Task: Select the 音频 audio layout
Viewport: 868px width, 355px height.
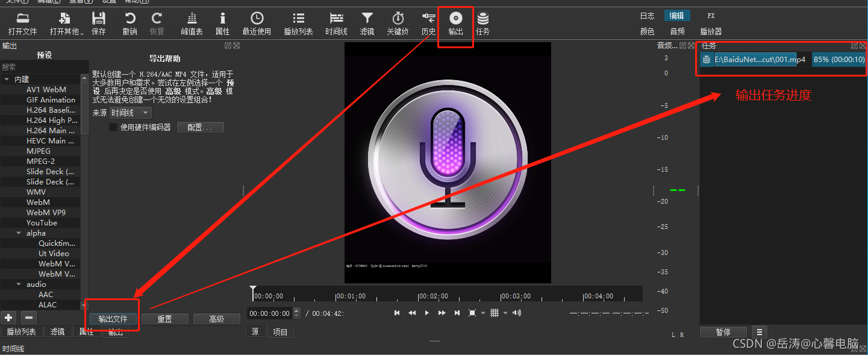Action: (677, 31)
